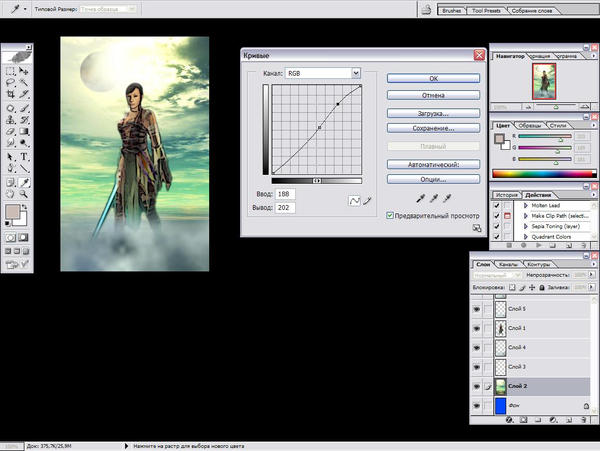The width and height of the screenshot is (600, 451).
Task: Select the Type tool in the toolbox
Action: point(24,157)
